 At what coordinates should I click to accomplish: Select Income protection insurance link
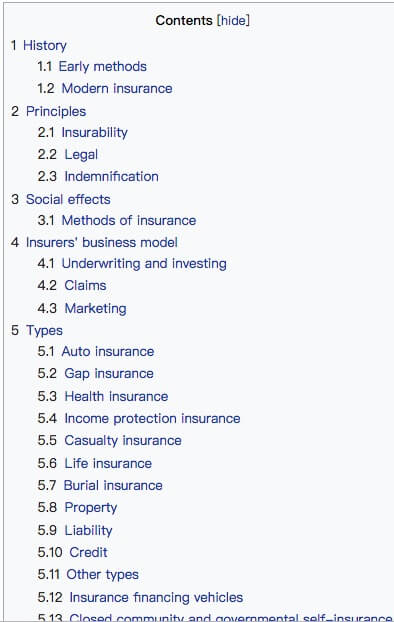152,419
